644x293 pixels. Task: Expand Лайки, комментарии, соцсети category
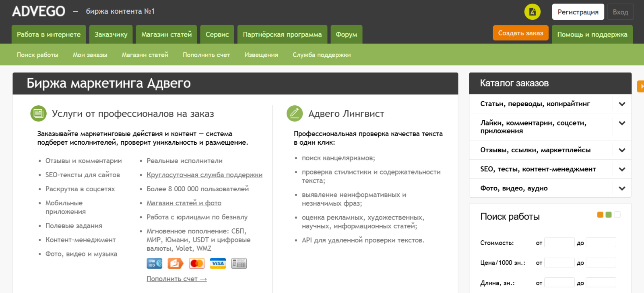tap(622, 123)
